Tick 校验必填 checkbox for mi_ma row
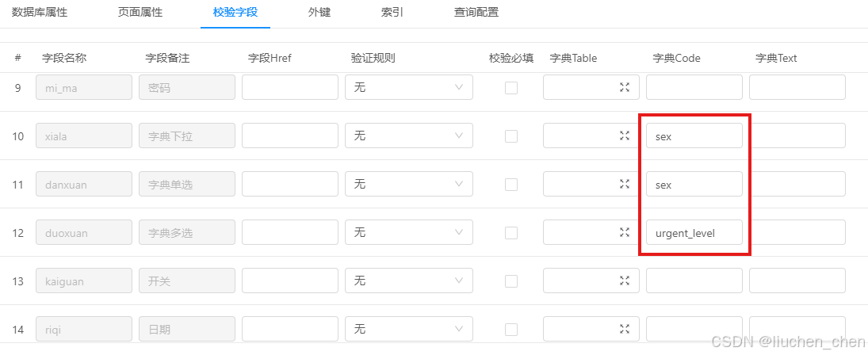 tap(511, 87)
